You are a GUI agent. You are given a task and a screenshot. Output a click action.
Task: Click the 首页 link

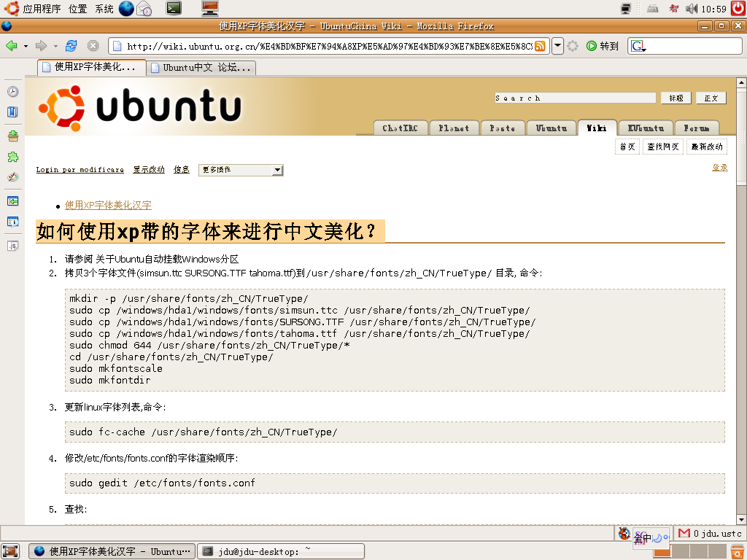[627, 147]
